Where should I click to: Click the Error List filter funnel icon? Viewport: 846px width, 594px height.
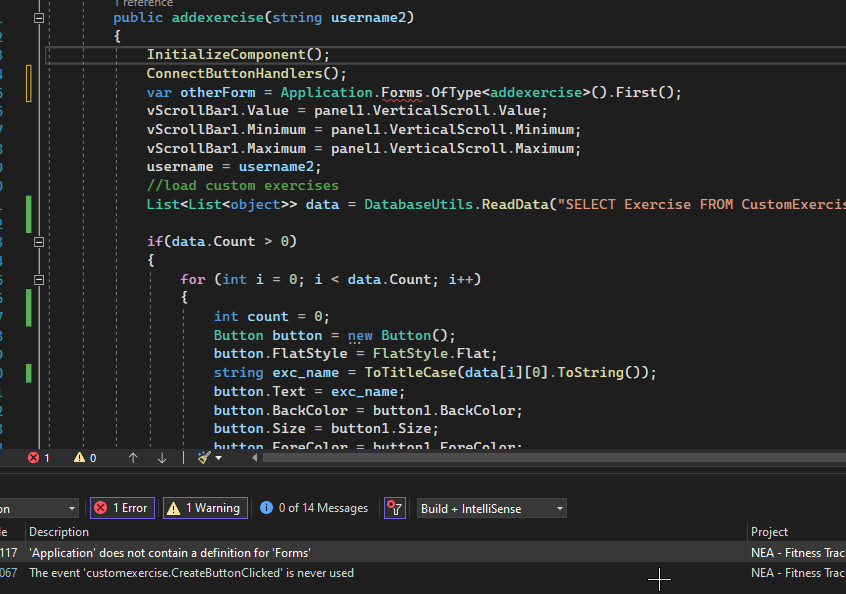[x=395, y=508]
